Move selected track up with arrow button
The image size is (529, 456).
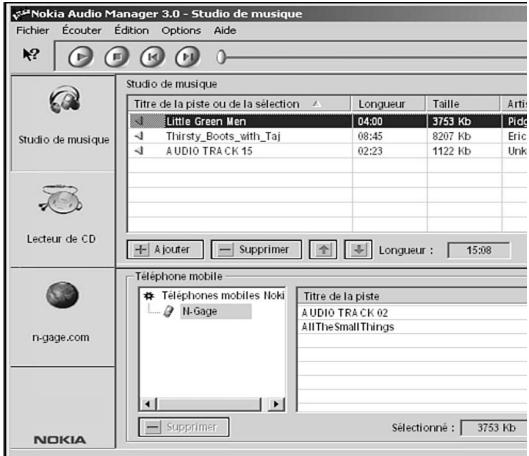point(323,250)
